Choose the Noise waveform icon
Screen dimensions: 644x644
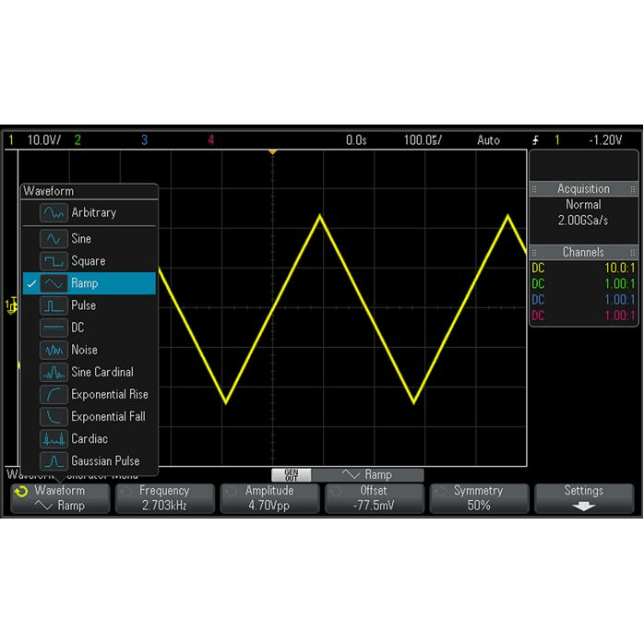coord(54,350)
